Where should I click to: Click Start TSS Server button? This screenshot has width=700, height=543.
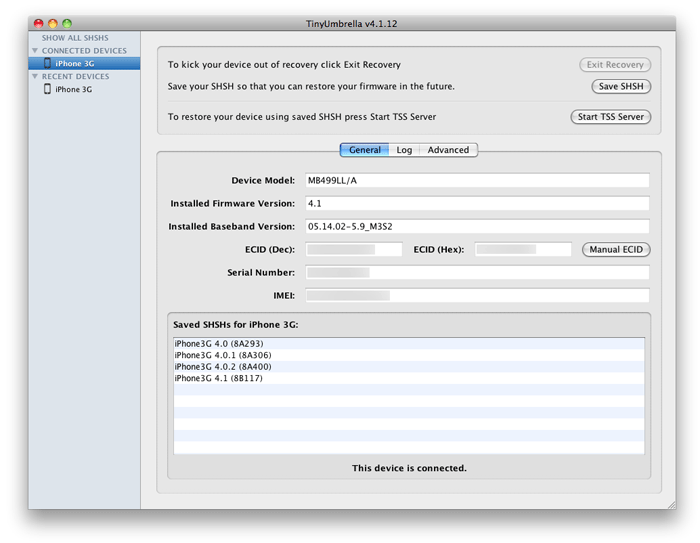610,117
